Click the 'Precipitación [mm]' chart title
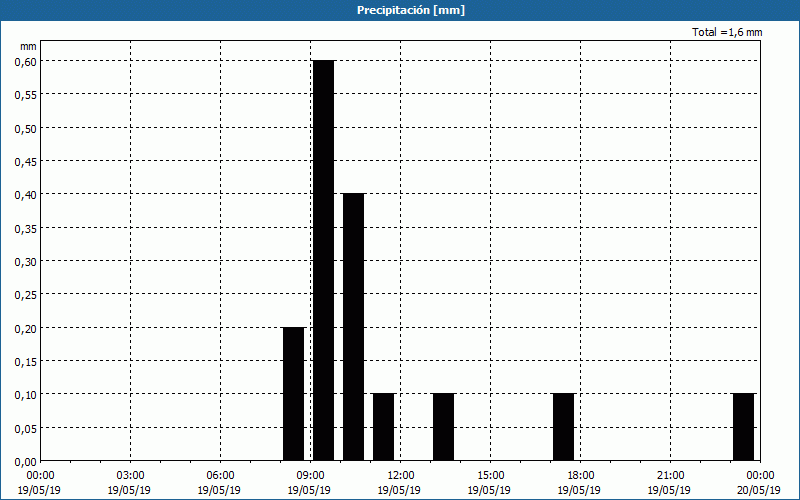Screen dimensions: 800x500 pyautogui.click(x=411, y=10)
